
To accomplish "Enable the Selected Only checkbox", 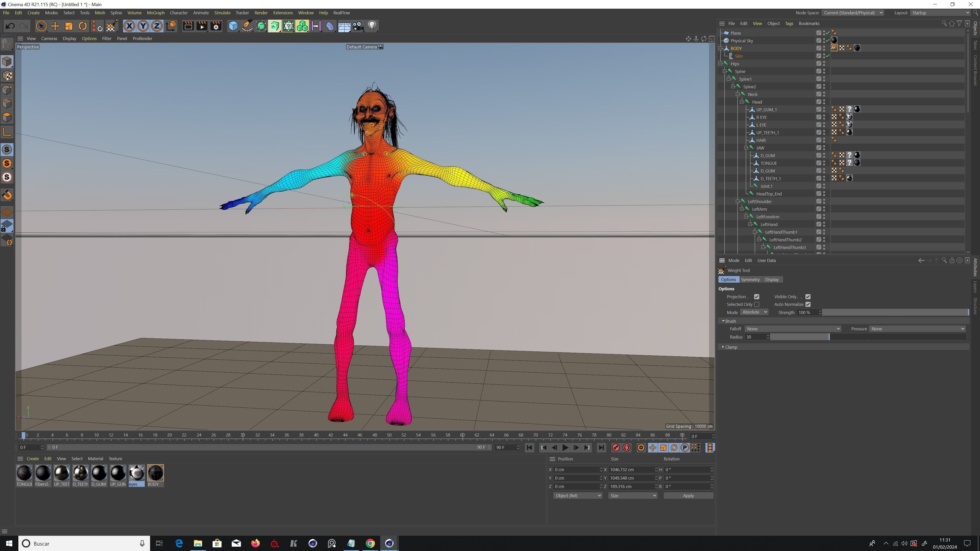I will tap(757, 304).
